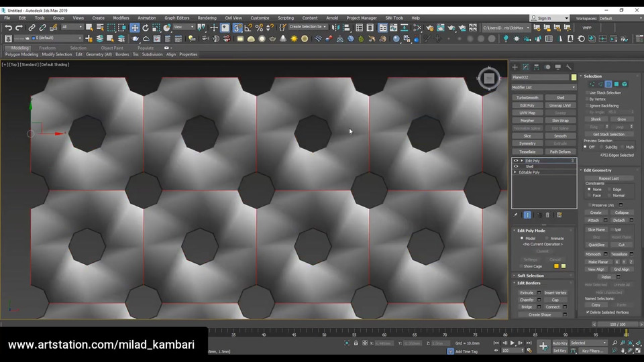Viewport: 644px width, 362px height.
Task: Switch to the Object Paint ribbon tab
Action: (x=112, y=48)
